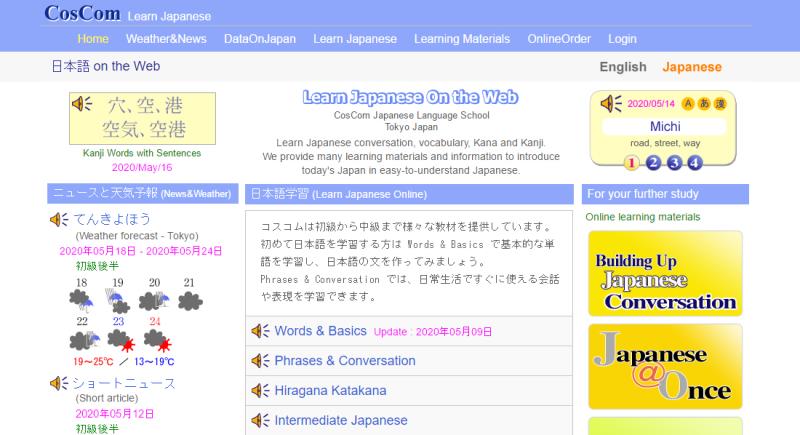Click speaker icon beside てんきよほう
Image resolution: width=800 pixels, height=435 pixels.
59,219
